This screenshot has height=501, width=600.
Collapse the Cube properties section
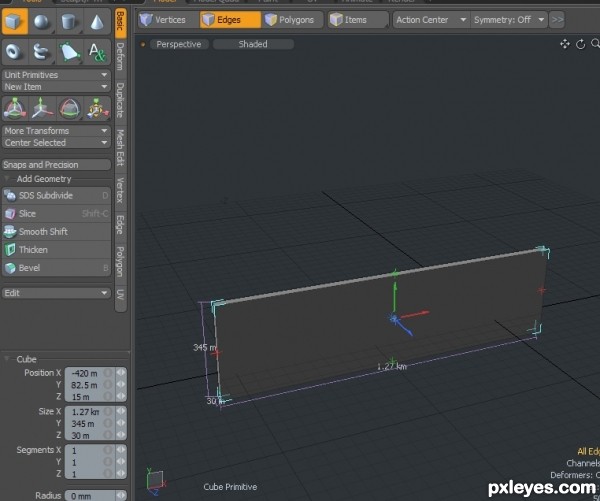7,359
